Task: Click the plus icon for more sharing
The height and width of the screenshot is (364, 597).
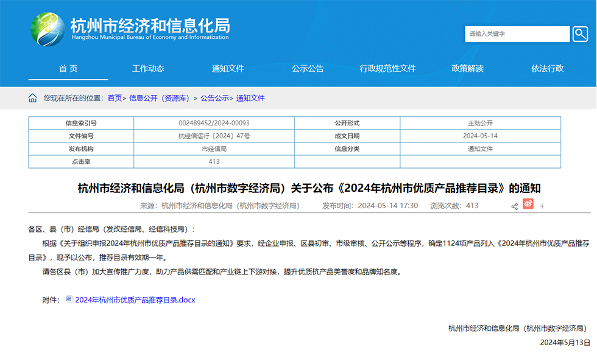Action: (542, 206)
